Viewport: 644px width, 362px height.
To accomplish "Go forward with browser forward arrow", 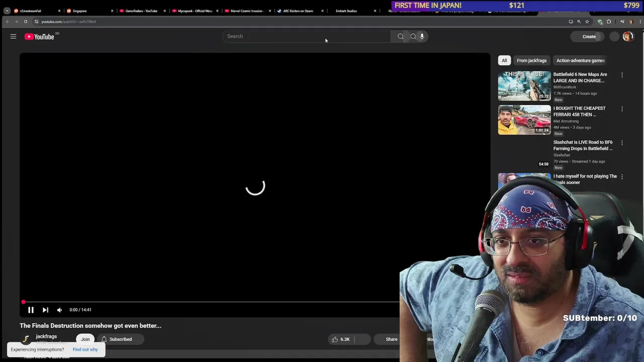I will 16,22.
